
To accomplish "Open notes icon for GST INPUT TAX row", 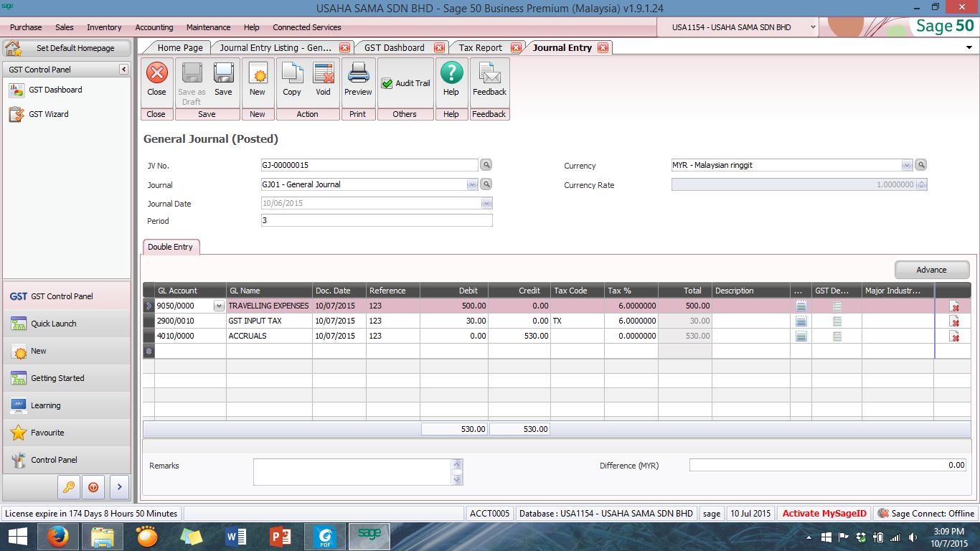I will tap(801, 321).
